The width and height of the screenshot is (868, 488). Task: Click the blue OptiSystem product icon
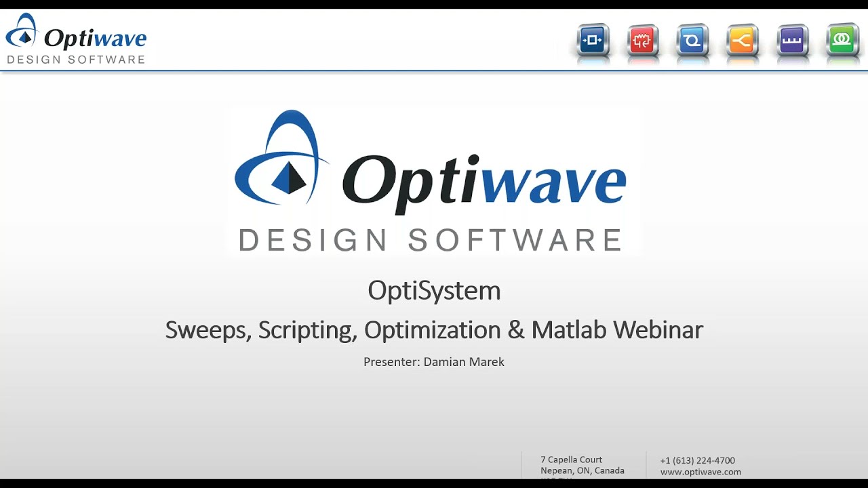click(x=593, y=40)
